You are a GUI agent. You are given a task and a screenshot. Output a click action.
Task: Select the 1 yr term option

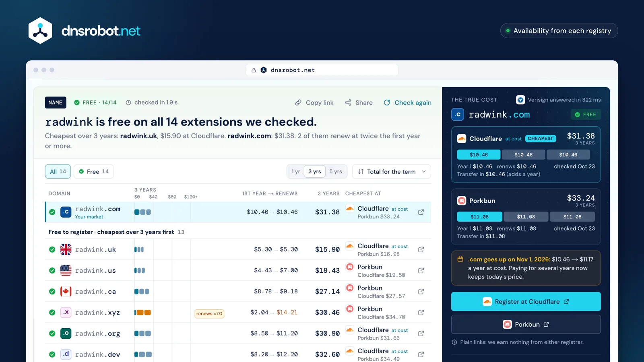click(296, 171)
